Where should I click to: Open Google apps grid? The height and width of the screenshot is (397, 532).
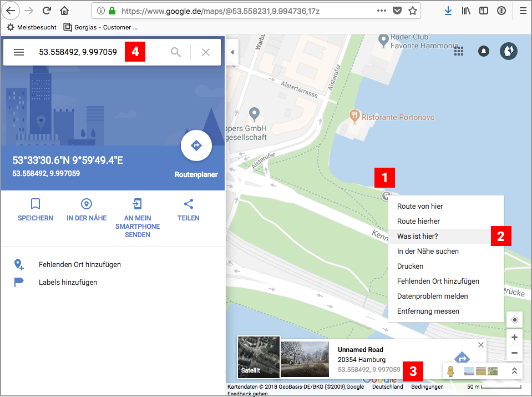pos(459,51)
